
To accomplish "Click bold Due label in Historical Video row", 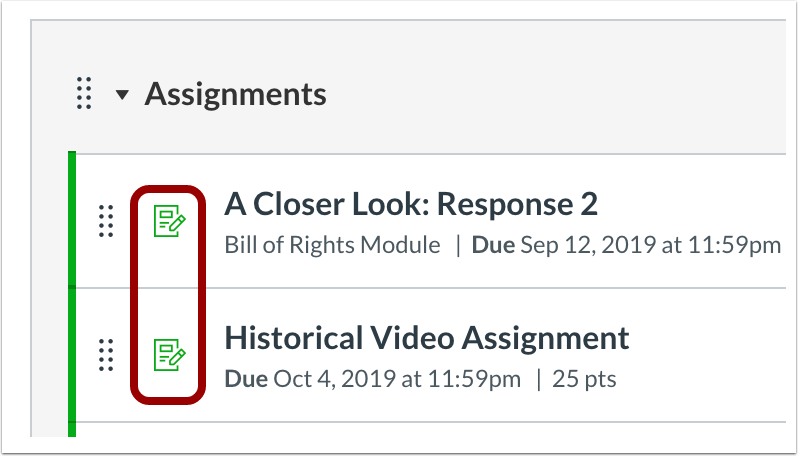I will pos(246,379).
